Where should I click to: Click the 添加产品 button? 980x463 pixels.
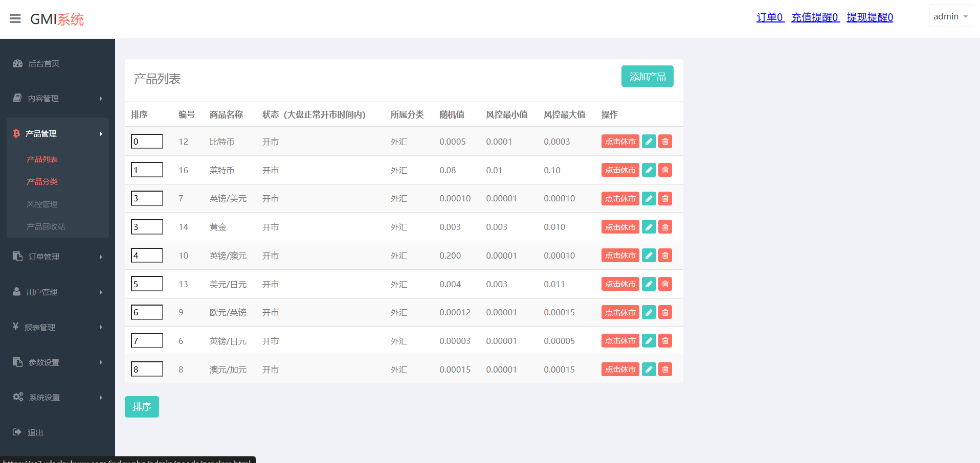tap(647, 77)
